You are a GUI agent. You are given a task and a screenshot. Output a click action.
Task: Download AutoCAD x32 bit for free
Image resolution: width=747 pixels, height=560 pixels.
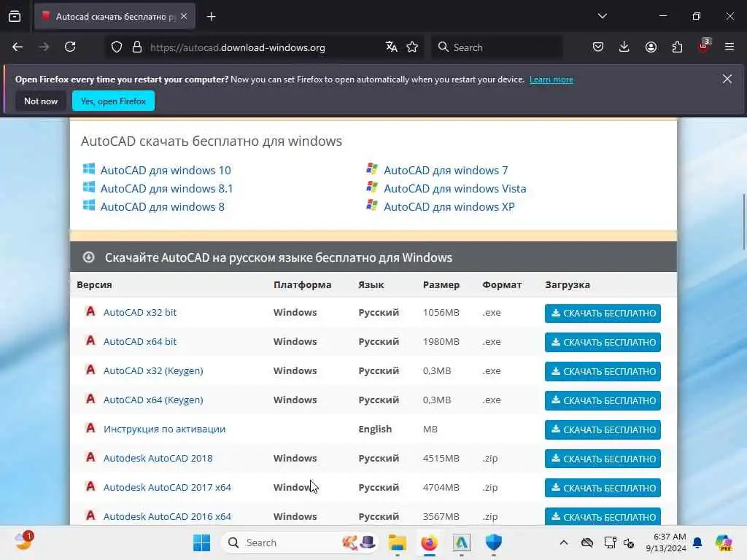click(x=603, y=314)
